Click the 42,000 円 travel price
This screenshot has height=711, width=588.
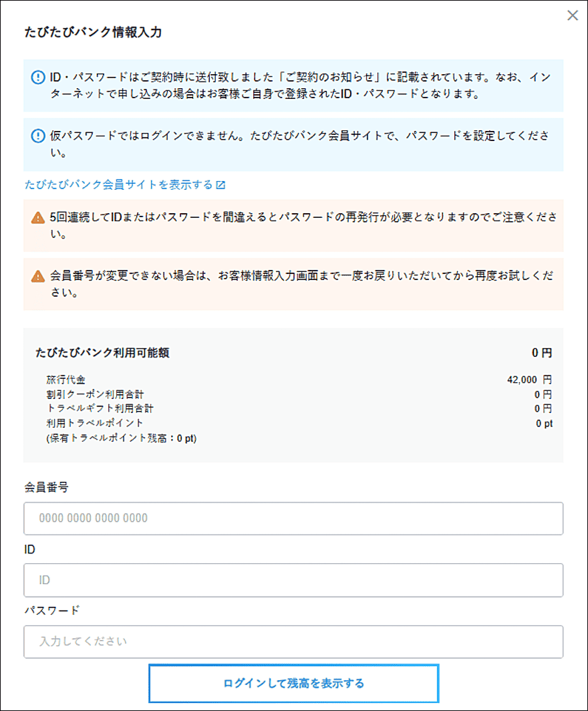tap(529, 380)
